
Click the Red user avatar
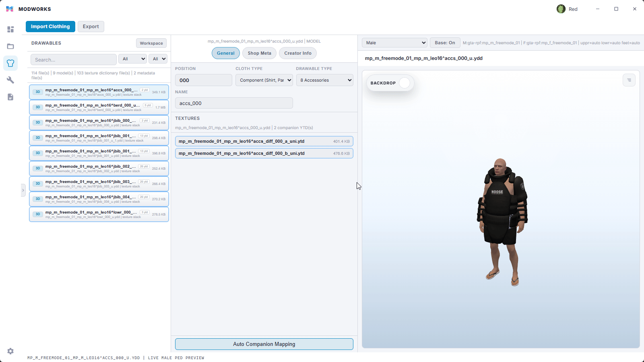(x=561, y=9)
